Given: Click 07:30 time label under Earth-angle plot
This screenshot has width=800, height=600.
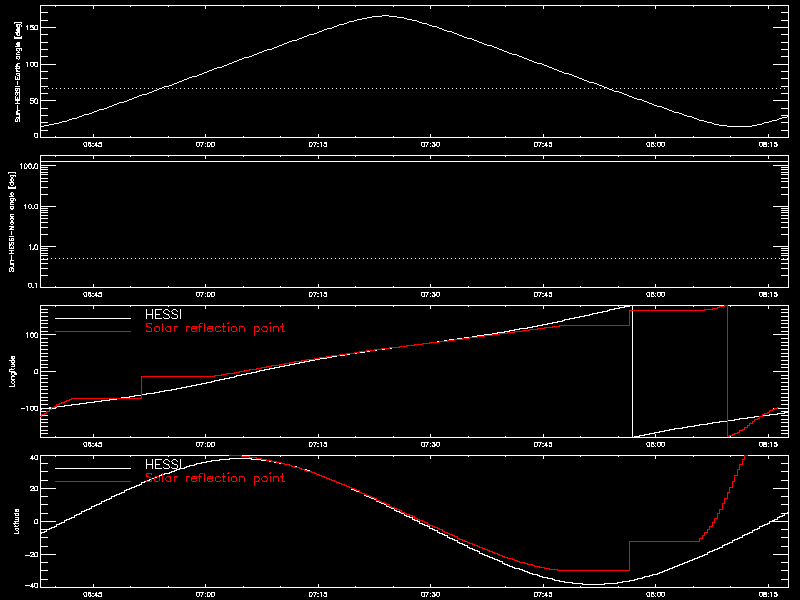Looking at the screenshot, I should click(x=430, y=144).
